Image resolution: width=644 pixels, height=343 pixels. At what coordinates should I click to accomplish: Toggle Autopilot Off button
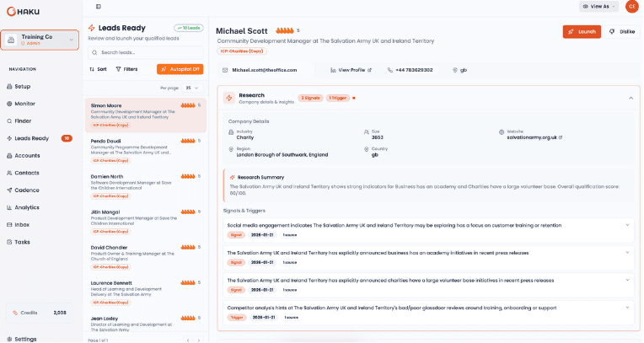pos(180,69)
